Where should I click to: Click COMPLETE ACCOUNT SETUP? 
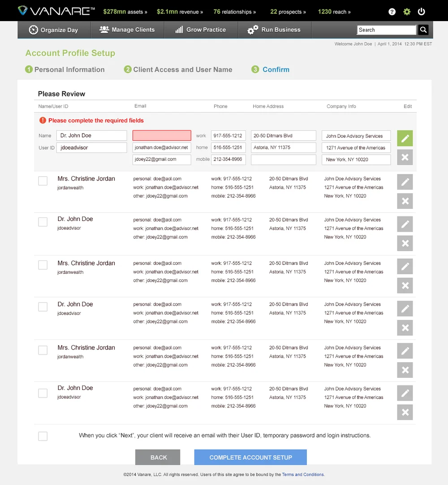(x=250, y=457)
